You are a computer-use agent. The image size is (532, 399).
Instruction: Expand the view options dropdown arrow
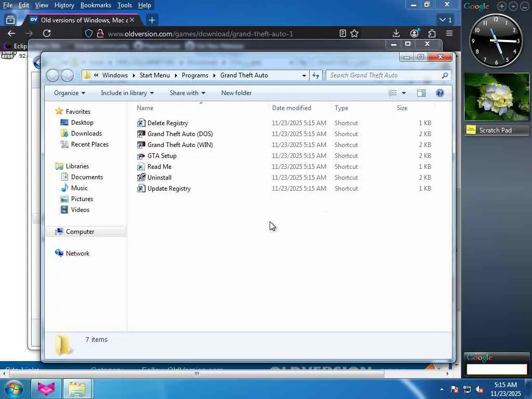click(x=404, y=93)
